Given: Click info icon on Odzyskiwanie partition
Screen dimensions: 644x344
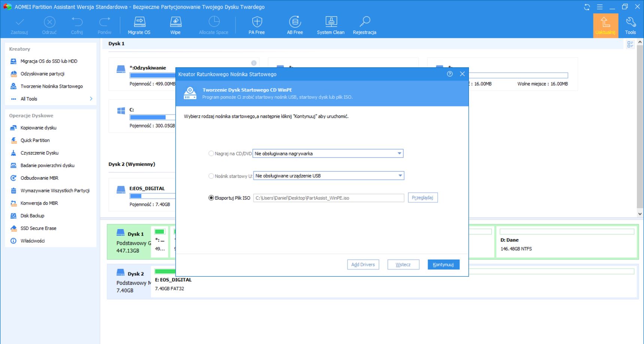Looking at the screenshot, I should pos(254,63).
